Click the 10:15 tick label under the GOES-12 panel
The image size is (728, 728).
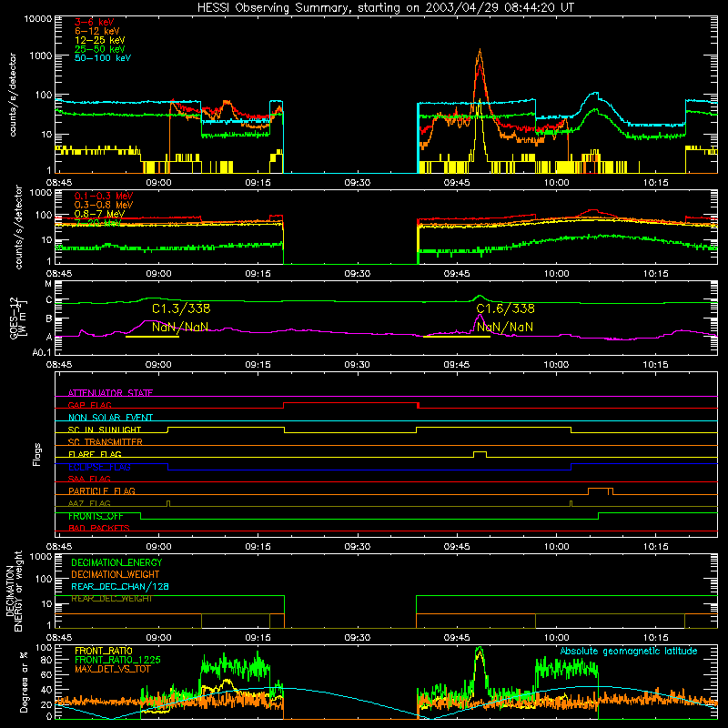click(655, 365)
